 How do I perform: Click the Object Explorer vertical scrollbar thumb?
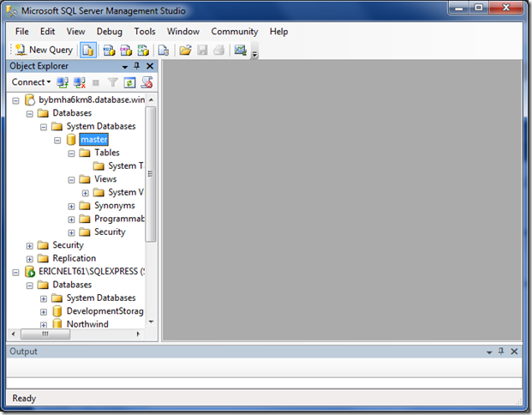click(x=151, y=174)
